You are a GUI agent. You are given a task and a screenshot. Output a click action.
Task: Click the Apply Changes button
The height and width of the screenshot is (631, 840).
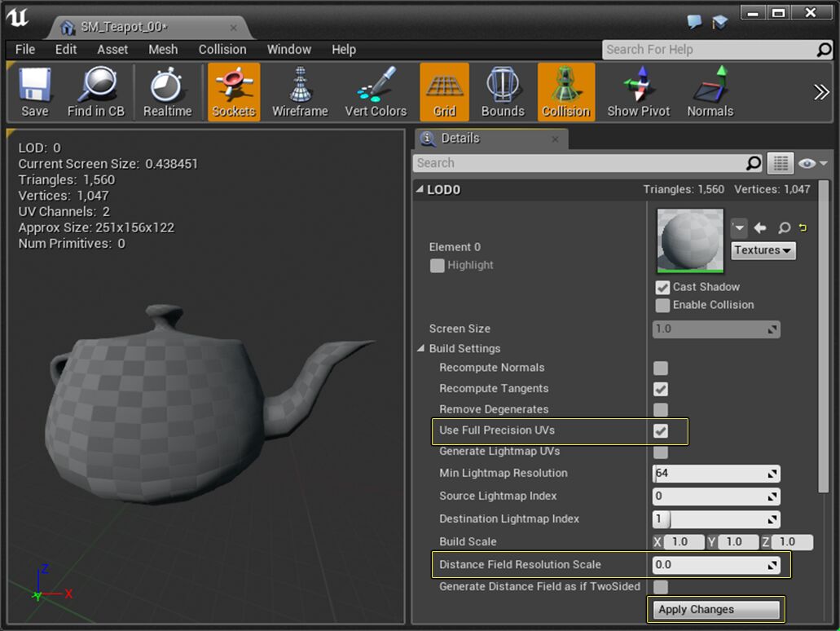click(715, 610)
